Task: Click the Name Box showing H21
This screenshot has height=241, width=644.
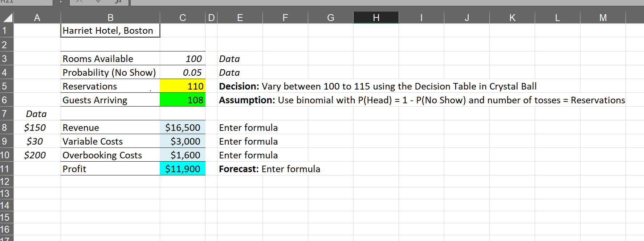Action: 22,3
